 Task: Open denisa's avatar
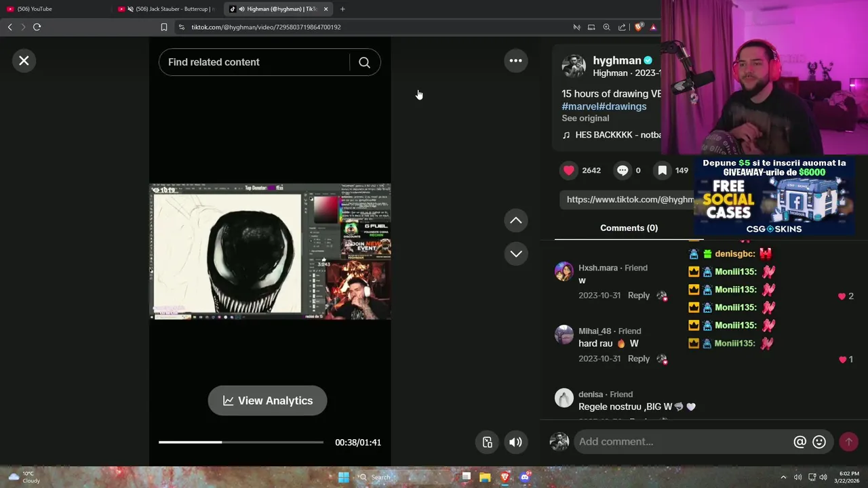pos(564,398)
